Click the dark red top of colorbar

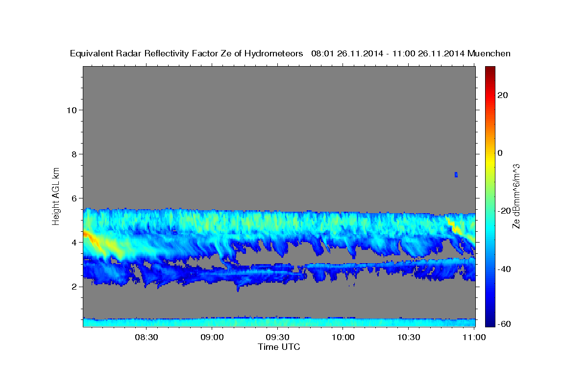pos(490,70)
